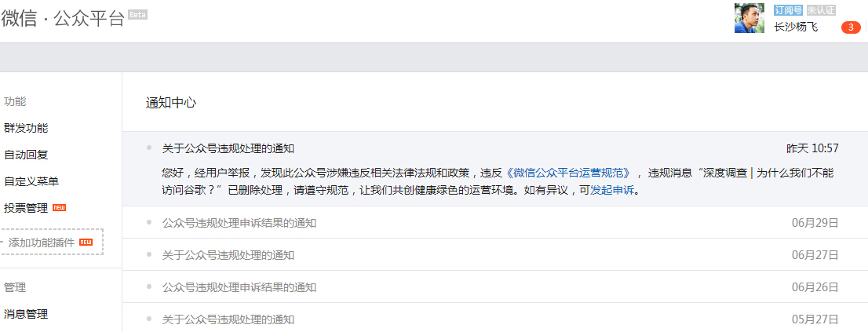Click the 未认证 verification status badge
868x332 pixels.
coord(820,10)
